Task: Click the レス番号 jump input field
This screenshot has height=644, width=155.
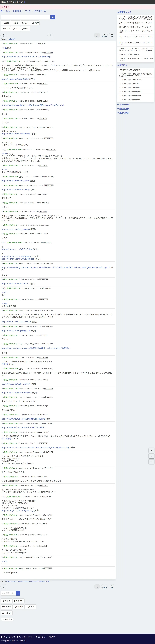Action: [8, 593]
